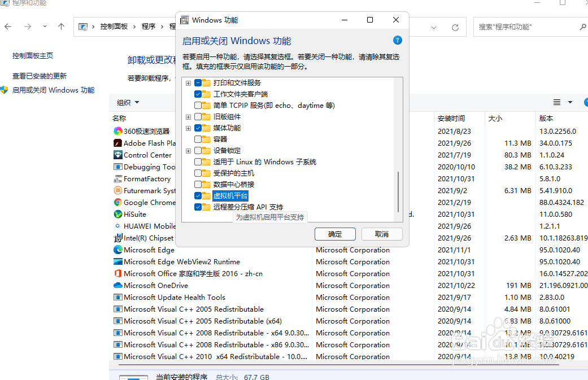The width and height of the screenshot is (588, 380).
Task: Select the FormatFactory program icon
Action: (117, 178)
